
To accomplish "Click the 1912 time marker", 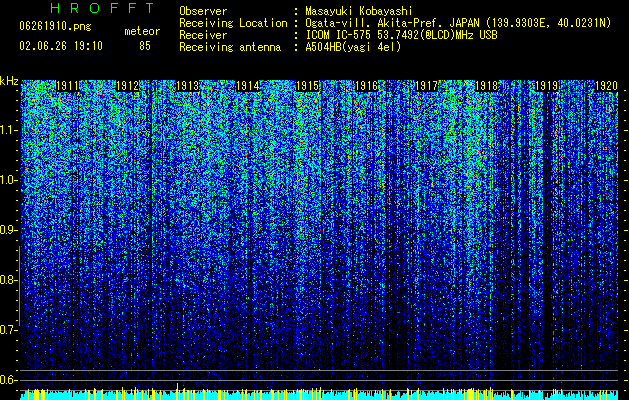I will [127, 86].
